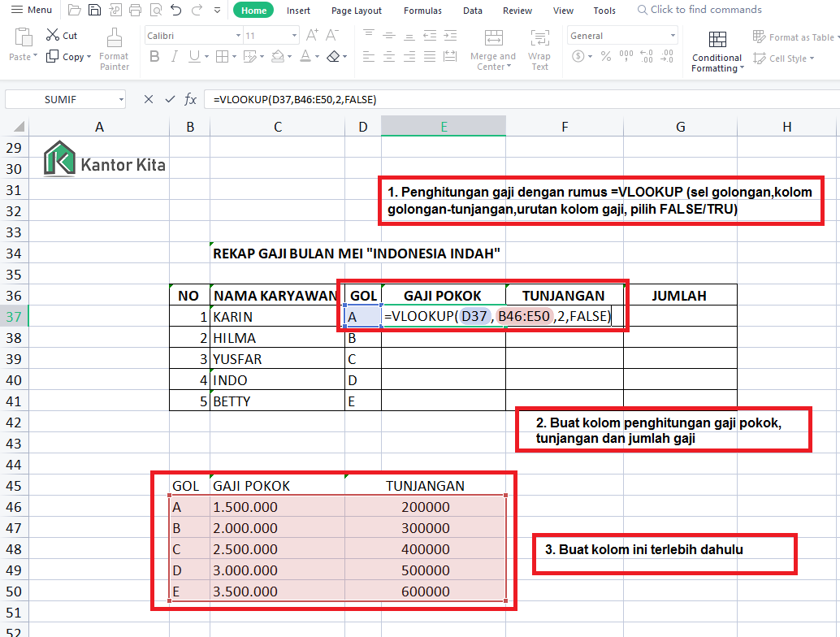
Task: Undo the last action
Action: (176, 10)
